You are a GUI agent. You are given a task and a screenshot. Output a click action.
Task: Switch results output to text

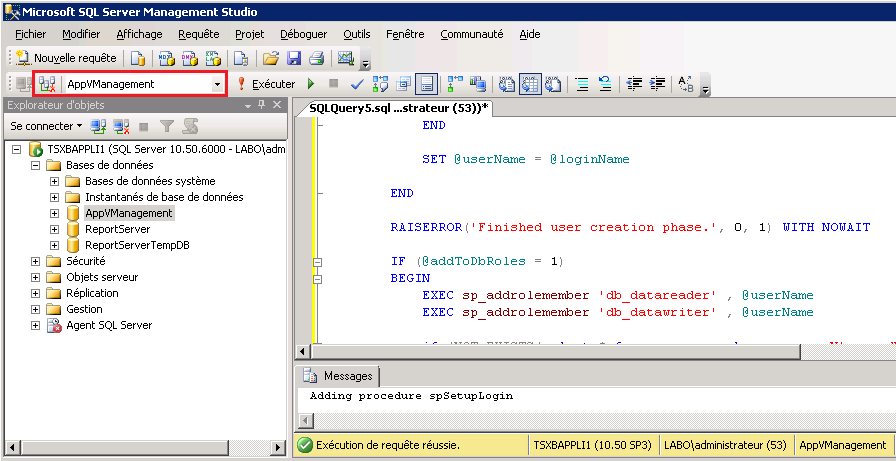(507, 85)
